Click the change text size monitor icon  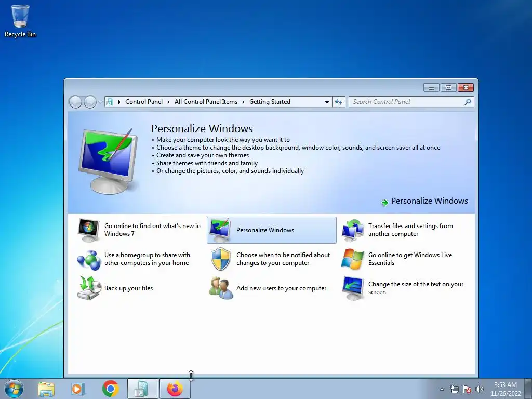(x=353, y=288)
